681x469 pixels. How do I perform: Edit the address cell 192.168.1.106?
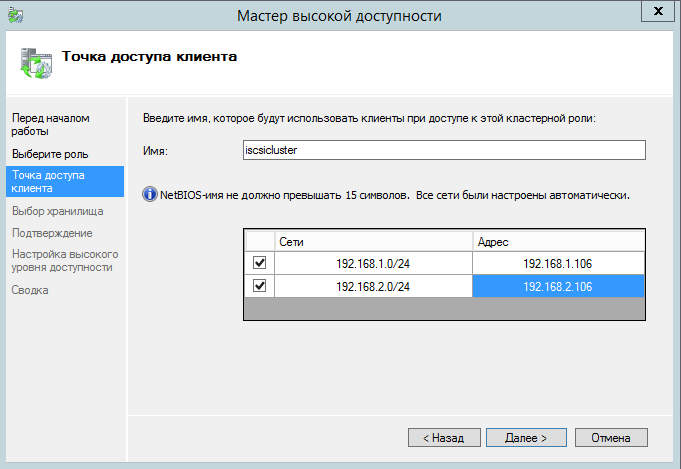(557, 263)
